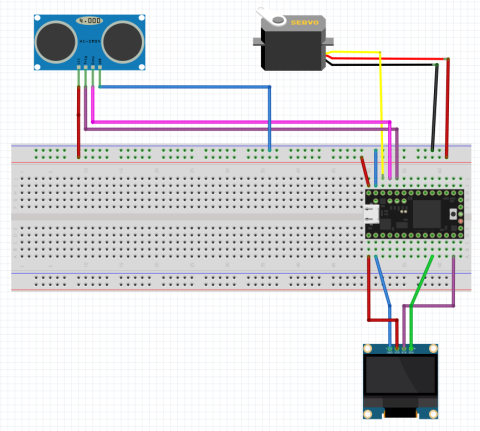Screen dimensions: 480x431
Task: Click the breadboard center divider channel
Action: 188,217
